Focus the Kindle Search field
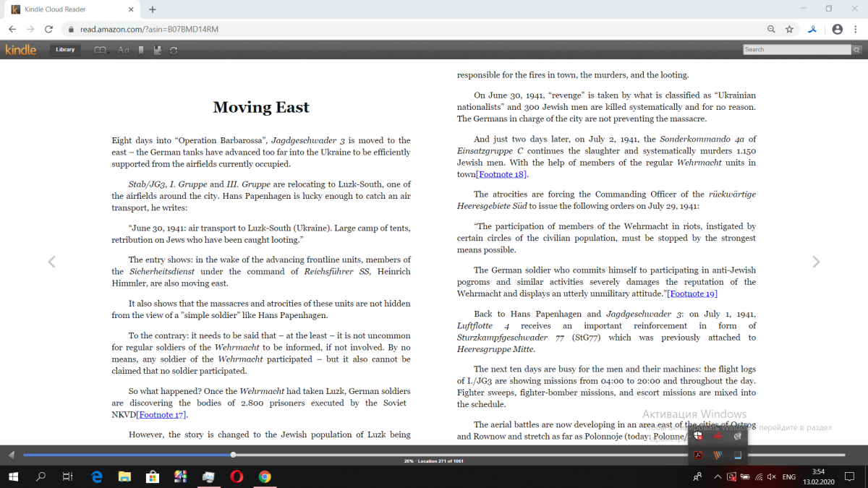This screenshot has width=868, height=488. 797,50
